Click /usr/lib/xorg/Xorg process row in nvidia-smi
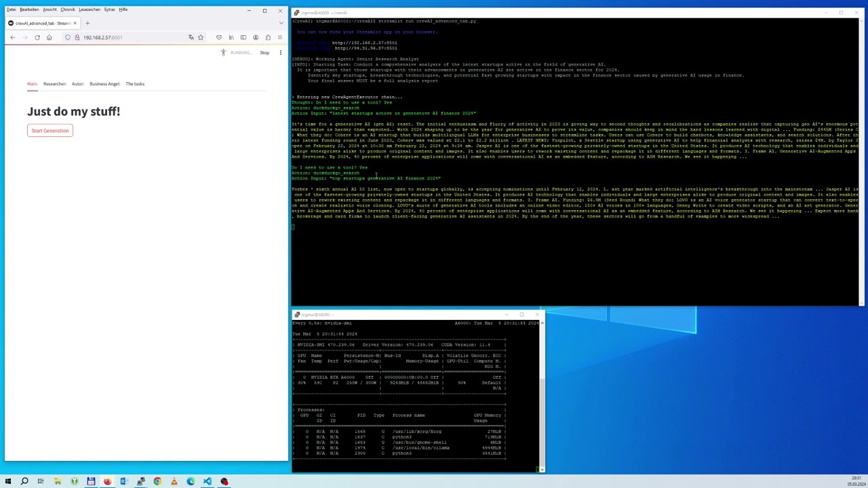The height and width of the screenshot is (488, 868). [x=399, y=431]
